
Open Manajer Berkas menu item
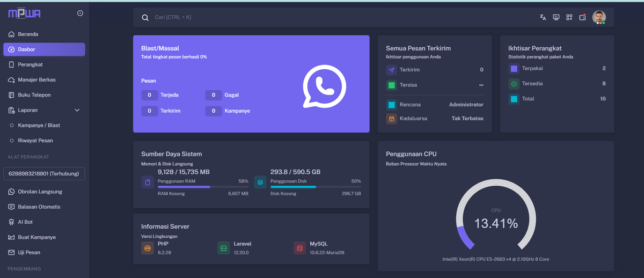[36, 80]
